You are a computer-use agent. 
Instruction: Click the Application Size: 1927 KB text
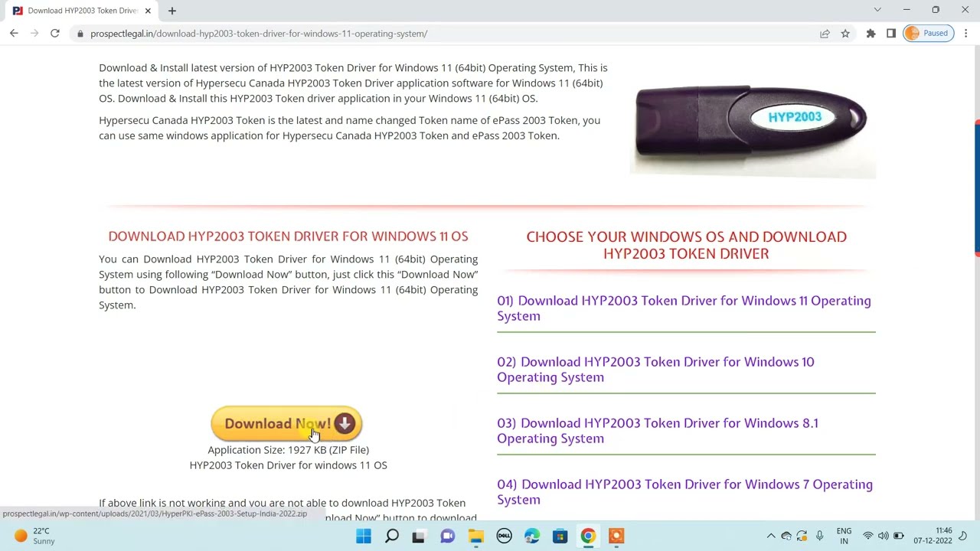point(288,450)
